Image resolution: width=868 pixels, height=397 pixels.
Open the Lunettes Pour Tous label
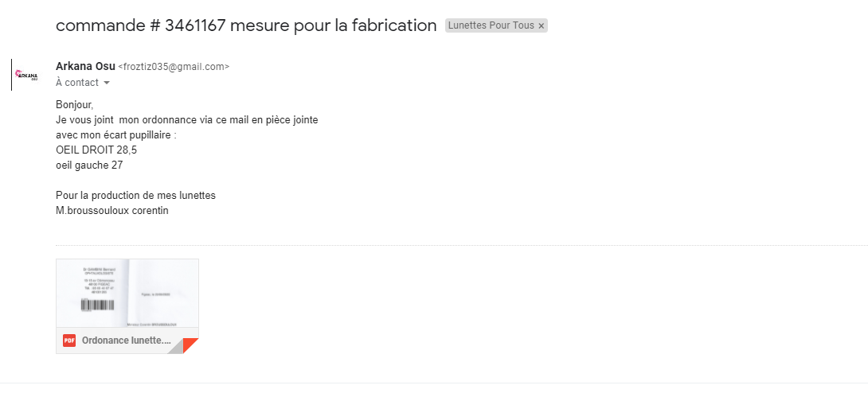coord(491,25)
